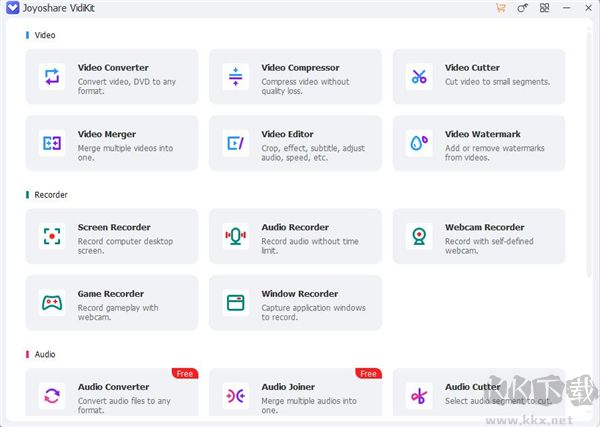Click the Webcam Recorder title text
The height and width of the screenshot is (427, 600).
pos(484,227)
